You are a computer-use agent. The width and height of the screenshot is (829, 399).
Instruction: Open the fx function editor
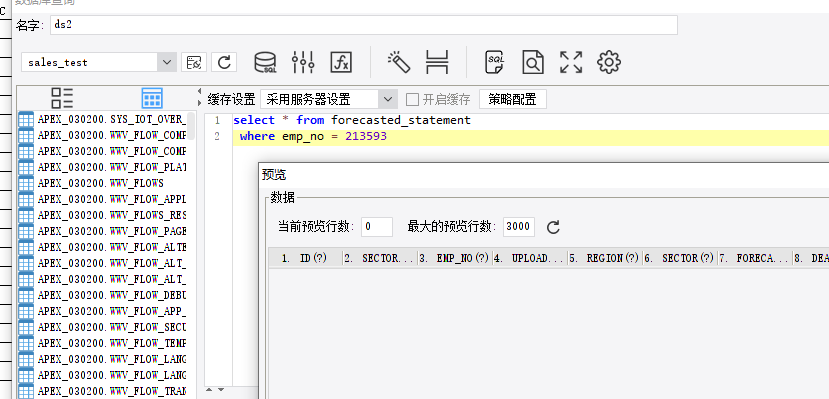[341, 62]
